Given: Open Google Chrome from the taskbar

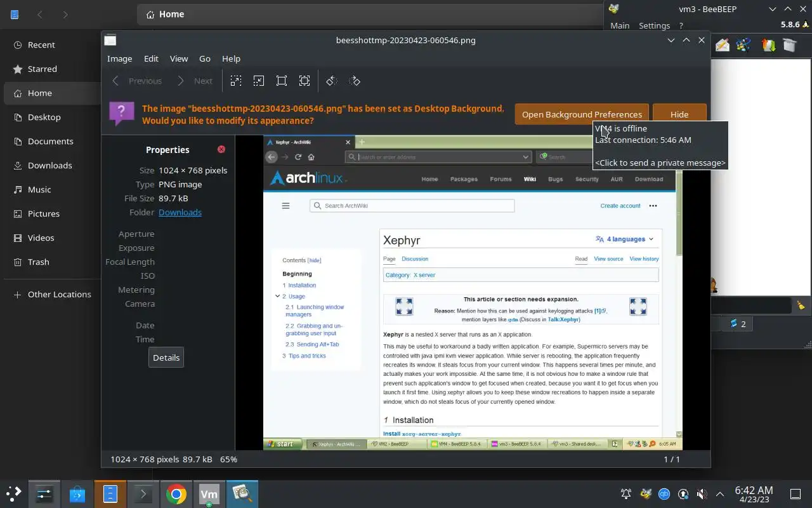Looking at the screenshot, I should pos(176,493).
